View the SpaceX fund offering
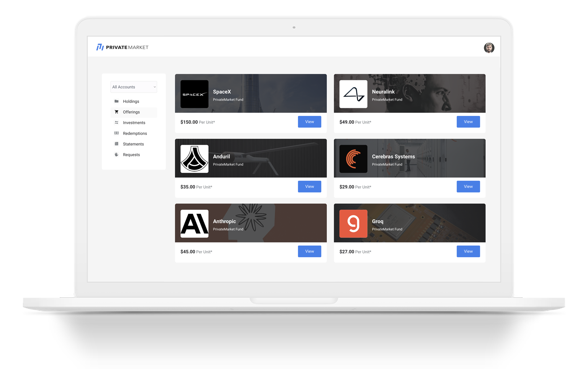Viewport: 588px width, 369px height. pos(310,122)
